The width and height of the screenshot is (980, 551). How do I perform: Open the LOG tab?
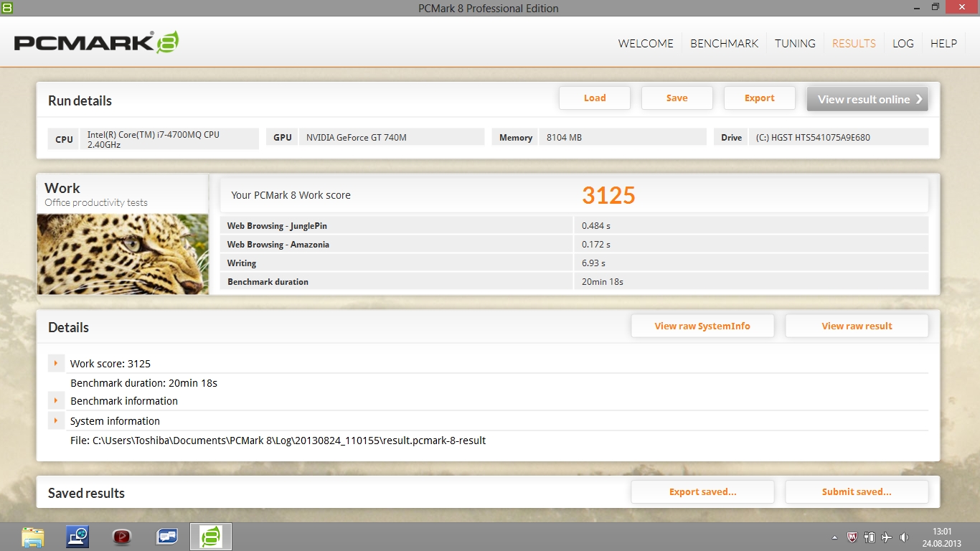click(x=903, y=43)
